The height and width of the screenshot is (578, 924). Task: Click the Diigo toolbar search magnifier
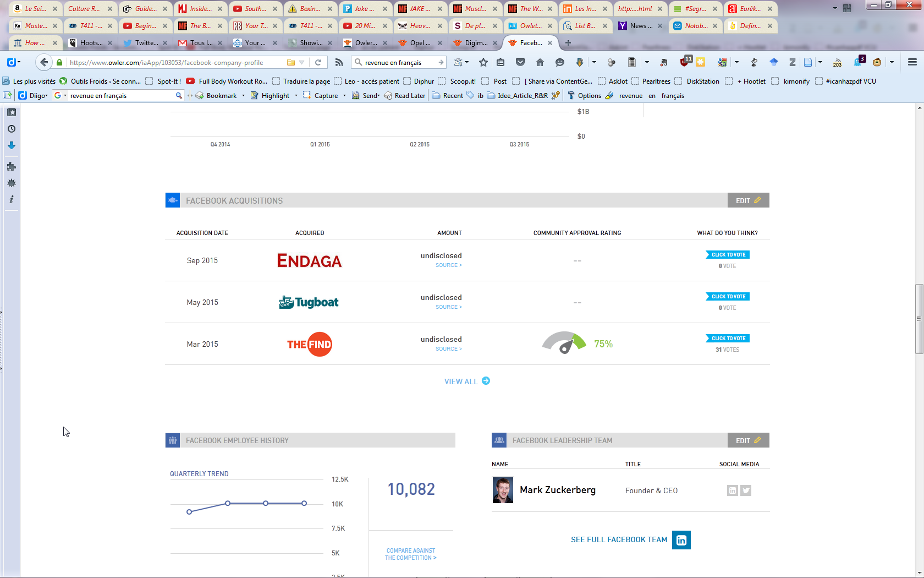click(x=179, y=95)
